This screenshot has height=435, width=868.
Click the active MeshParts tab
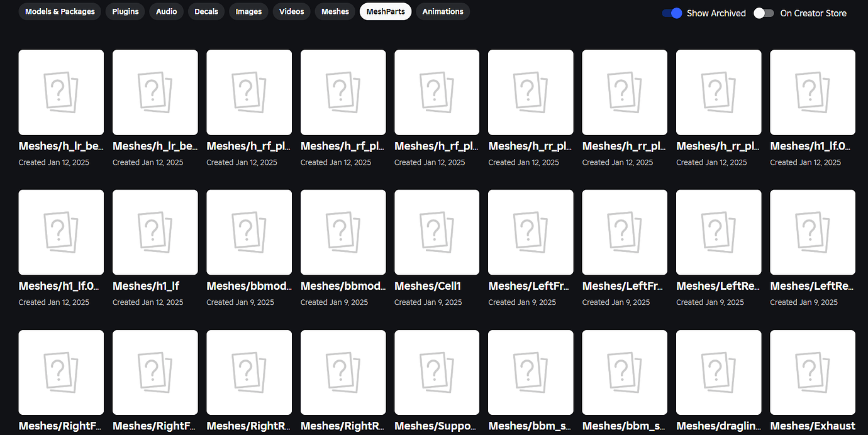click(x=386, y=11)
